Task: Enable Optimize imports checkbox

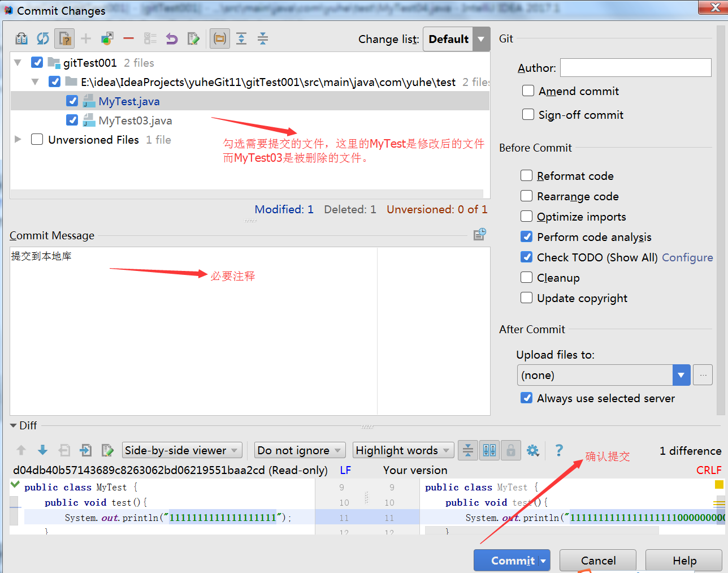Action: [527, 216]
